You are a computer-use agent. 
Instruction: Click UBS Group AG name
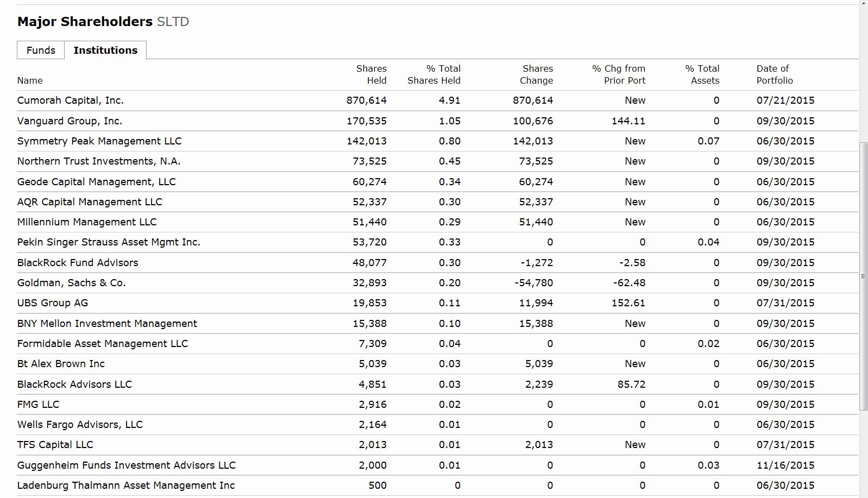pyautogui.click(x=53, y=303)
